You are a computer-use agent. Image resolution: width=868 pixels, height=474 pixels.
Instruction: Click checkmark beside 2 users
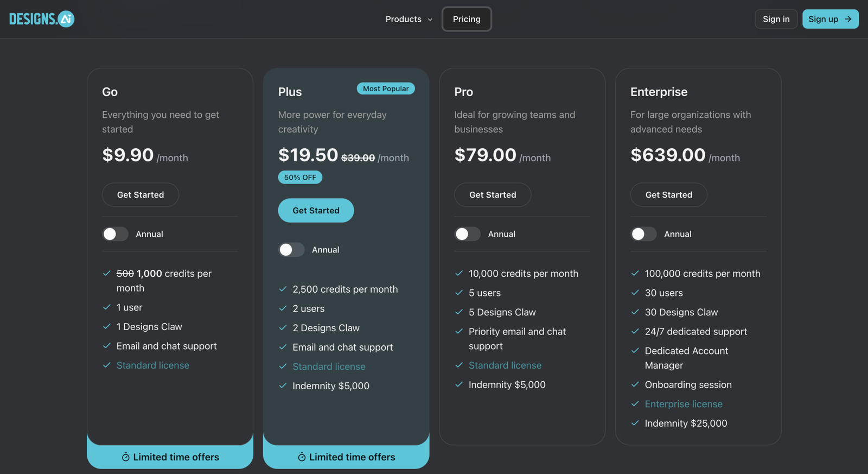coord(283,308)
